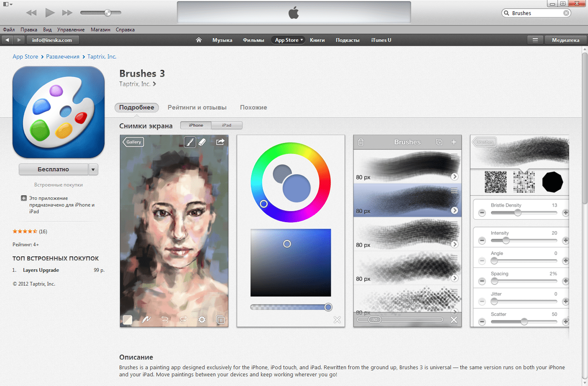This screenshot has width=588, height=386.
Task: Click the Gallery button in first screenshot
Action: click(133, 142)
